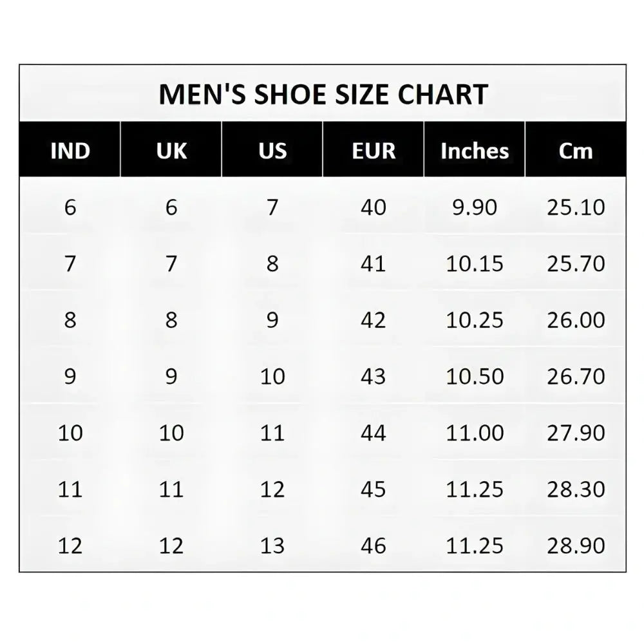Click the 27.90 cm value

(x=576, y=433)
